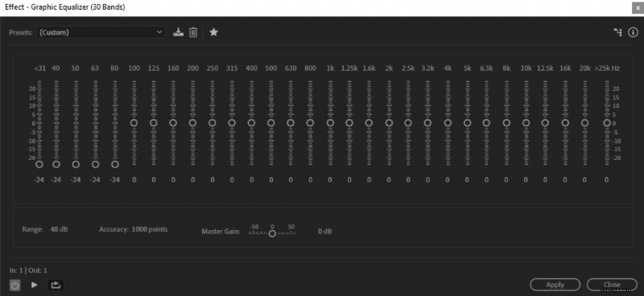This screenshot has height=296, width=644.
Task: Click the export/loop icon next to play
Action: click(56, 285)
